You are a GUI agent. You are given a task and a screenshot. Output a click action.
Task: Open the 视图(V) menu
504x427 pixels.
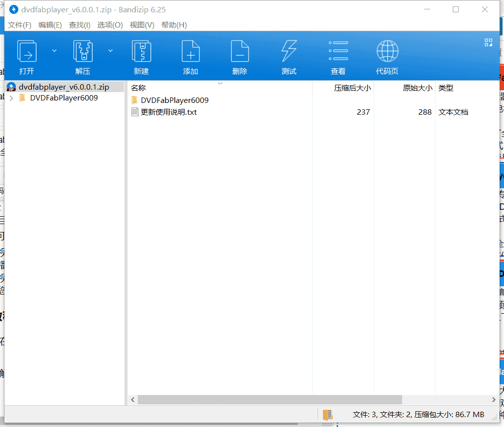point(142,25)
